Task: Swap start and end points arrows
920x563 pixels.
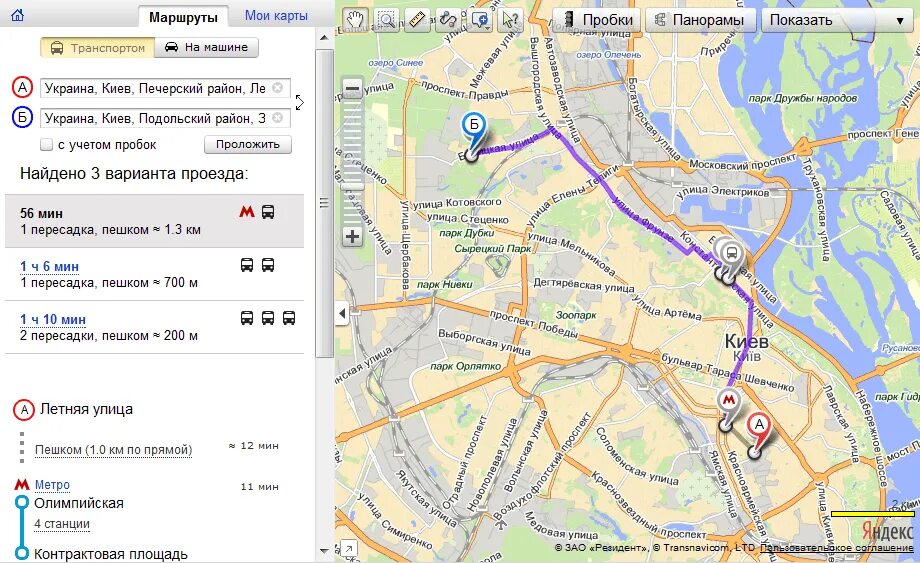Action: [x=300, y=103]
